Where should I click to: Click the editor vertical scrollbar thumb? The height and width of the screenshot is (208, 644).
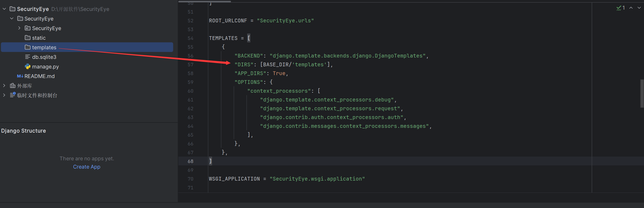(x=642, y=93)
